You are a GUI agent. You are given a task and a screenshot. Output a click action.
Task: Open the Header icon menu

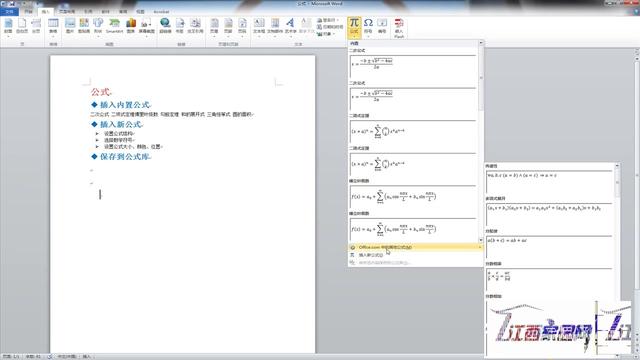[214, 27]
